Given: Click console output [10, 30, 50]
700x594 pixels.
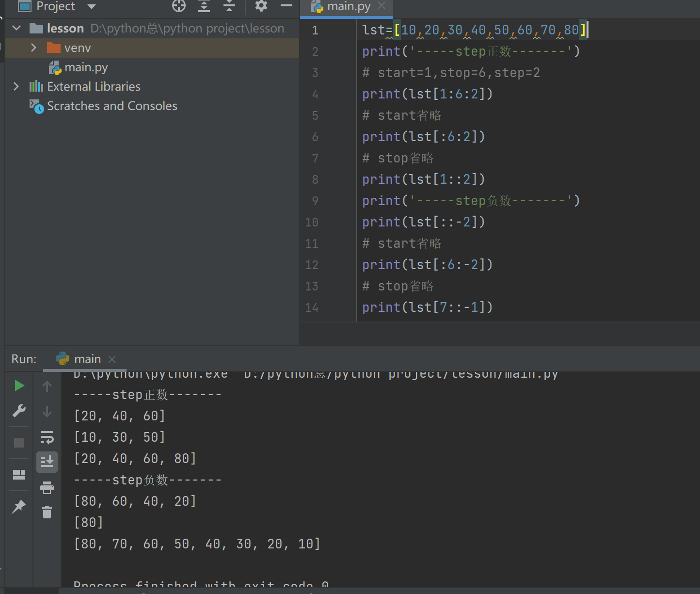Looking at the screenshot, I should tap(120, 437).
